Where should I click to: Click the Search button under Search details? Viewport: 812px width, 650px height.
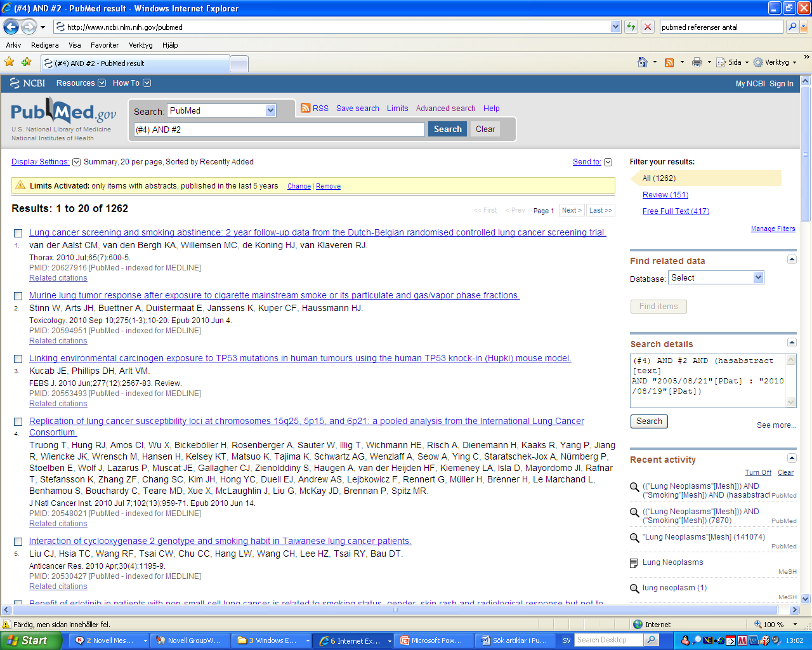(649, 421)
